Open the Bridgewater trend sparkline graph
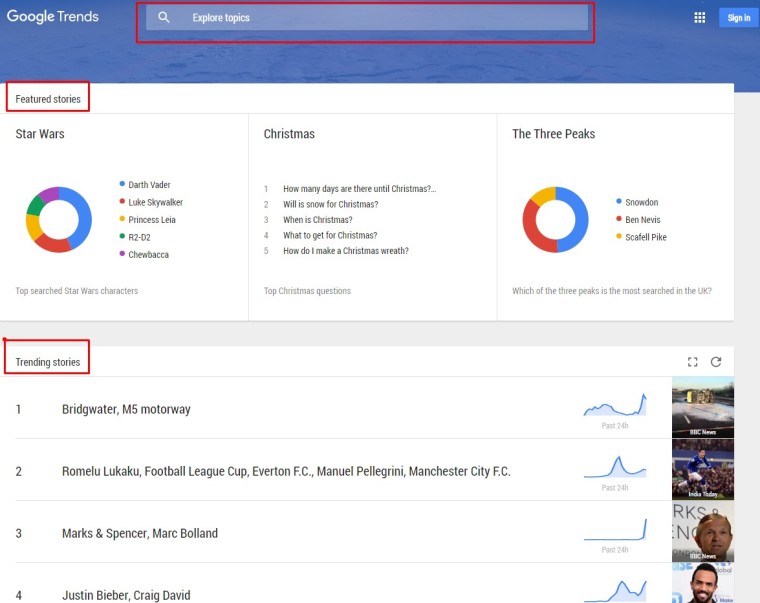Viewport: 760px width, 603px height. [615, 406]
